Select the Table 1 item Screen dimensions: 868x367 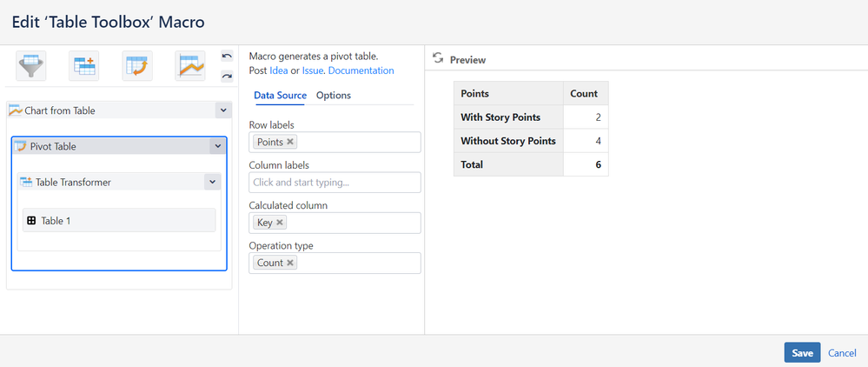(118, 220)
